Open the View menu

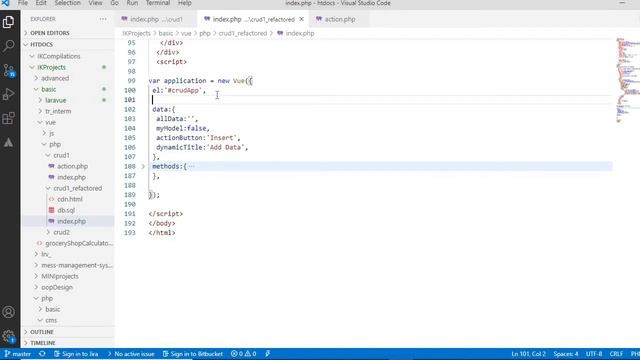click(x=96, y=3)
